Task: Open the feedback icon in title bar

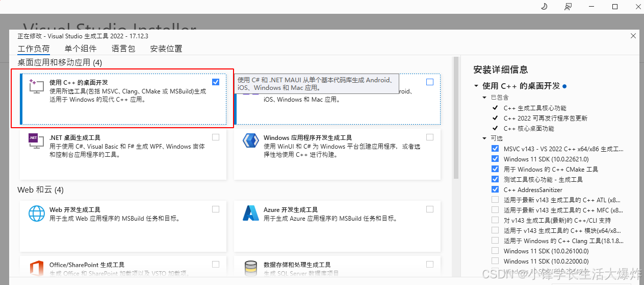Action: (x=568, y=7)
